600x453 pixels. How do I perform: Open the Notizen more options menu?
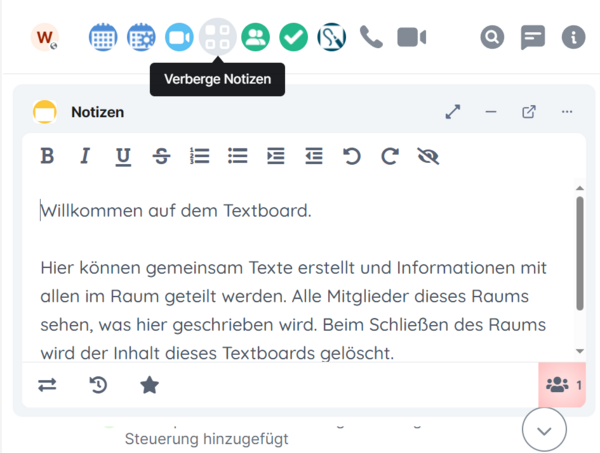pos(567,112)
